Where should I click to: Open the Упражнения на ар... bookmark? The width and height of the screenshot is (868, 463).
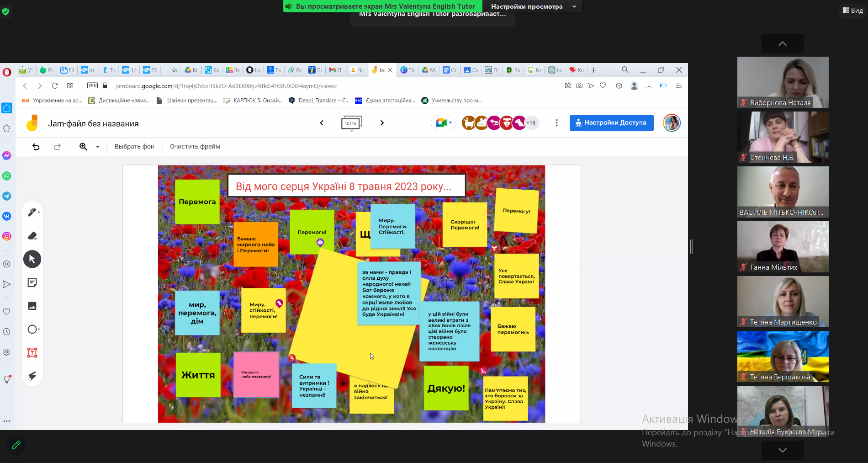tap(53, 101)
